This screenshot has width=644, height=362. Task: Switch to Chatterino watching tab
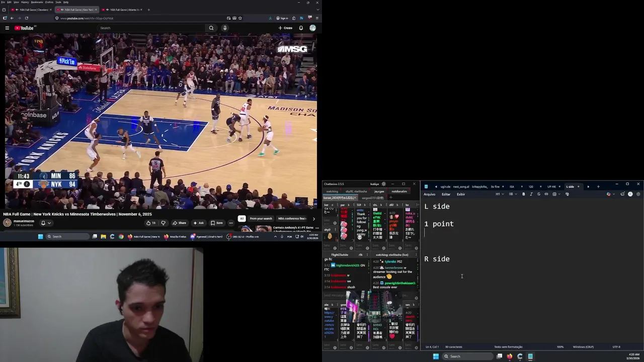click(x=332, y=192)
